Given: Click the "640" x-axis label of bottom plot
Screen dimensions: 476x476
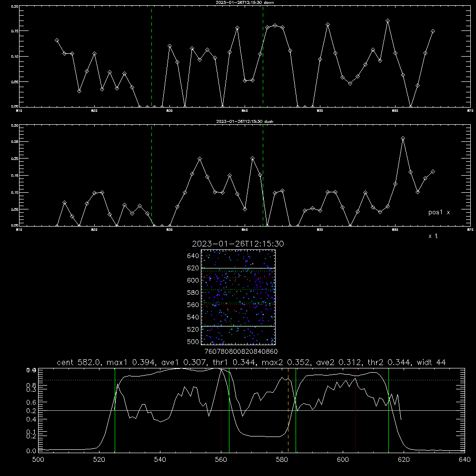Looking at the screenshot, I should pyautogui.click(x=465, y=460).
